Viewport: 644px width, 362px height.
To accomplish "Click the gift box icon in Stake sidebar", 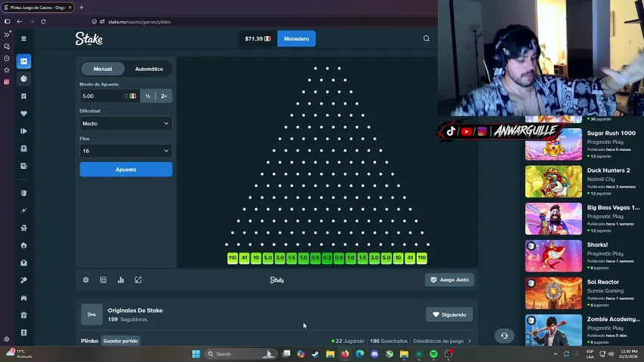I will (x=24, y=315).
